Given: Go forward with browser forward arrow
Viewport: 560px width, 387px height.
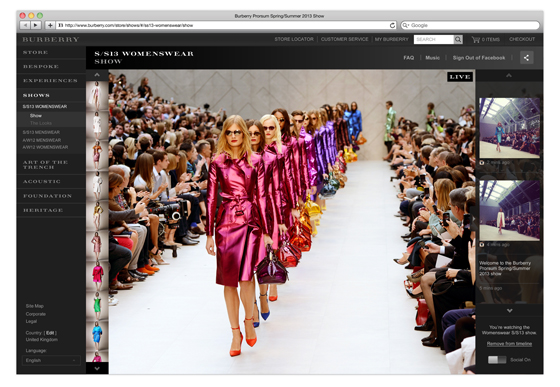Looking at the screenshot, I should click(x=36, y=25).
